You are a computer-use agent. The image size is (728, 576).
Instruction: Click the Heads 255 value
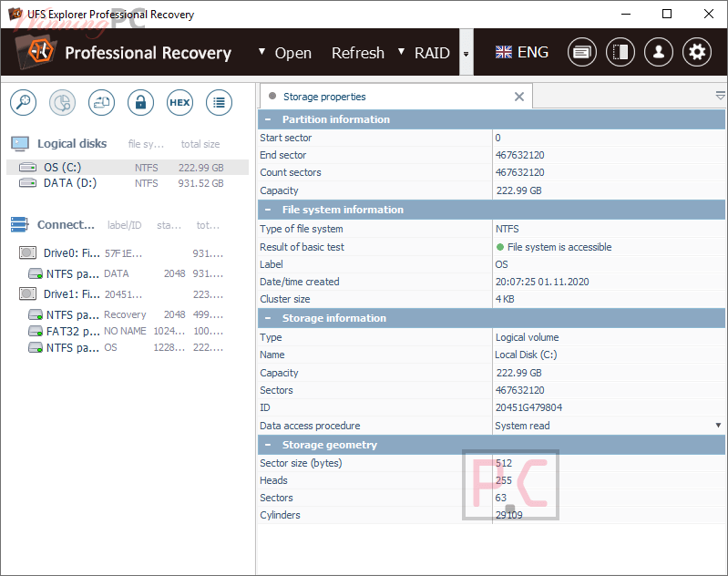[503, 480]
